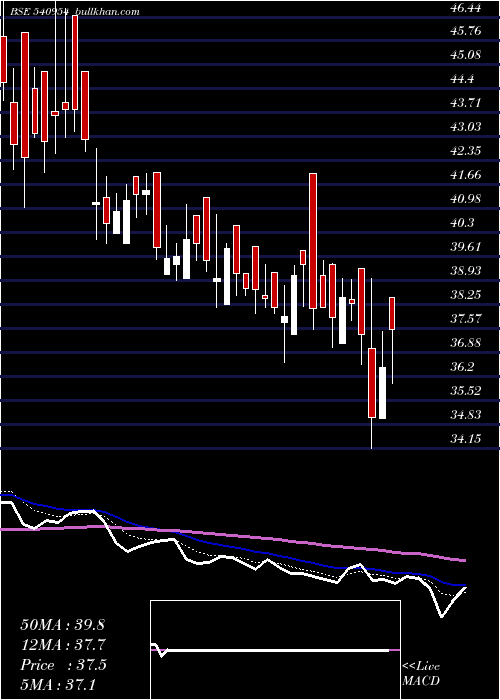This screenshot has width=500, height=700.
Task: Click the BSE 540954 bullkhan.com header text
Action: [x=75, y=12]
